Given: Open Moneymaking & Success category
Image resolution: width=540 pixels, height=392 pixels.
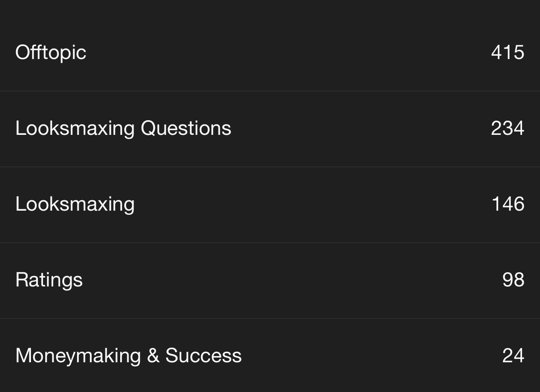Looking at the screenshot, I should coord(129,356).
